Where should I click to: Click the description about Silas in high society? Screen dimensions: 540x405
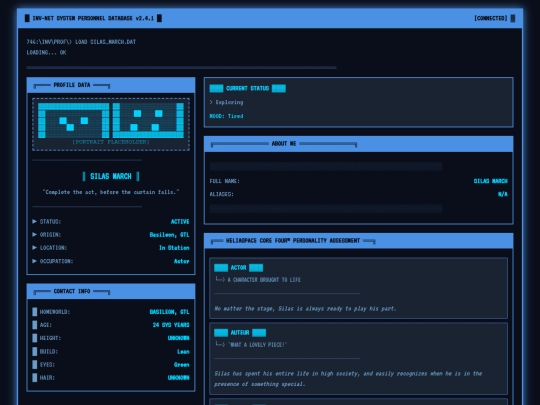pos(348,379)
